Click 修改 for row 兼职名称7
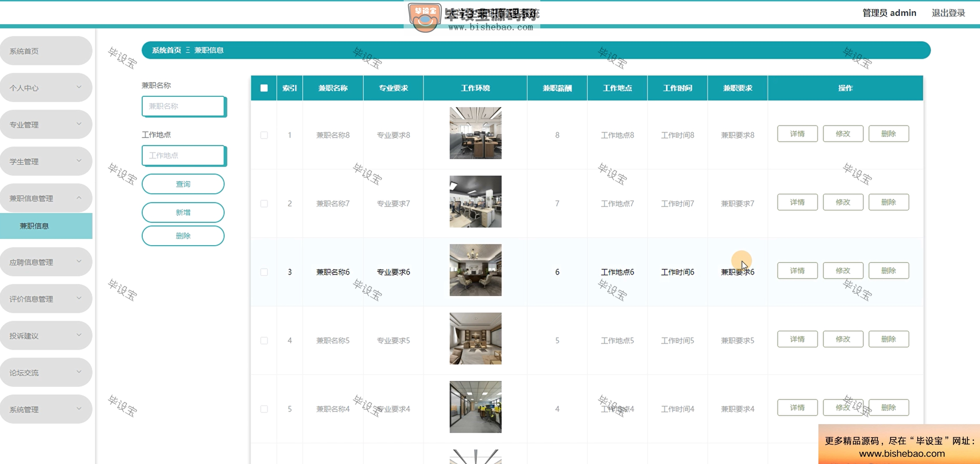Screen dimensions: 980x464 coord(843,202)
